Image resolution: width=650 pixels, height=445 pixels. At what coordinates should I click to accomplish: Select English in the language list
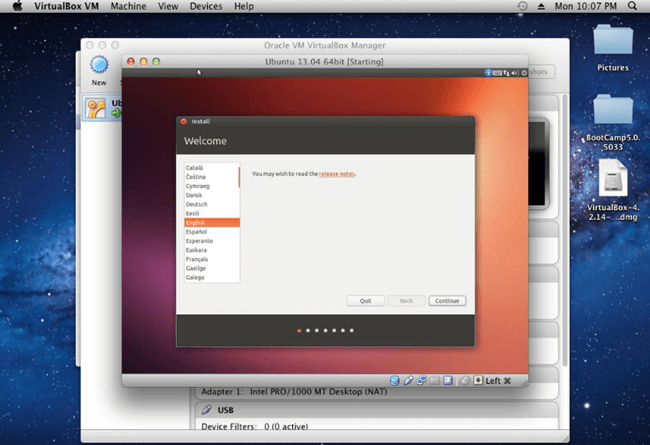coord(212,223)
